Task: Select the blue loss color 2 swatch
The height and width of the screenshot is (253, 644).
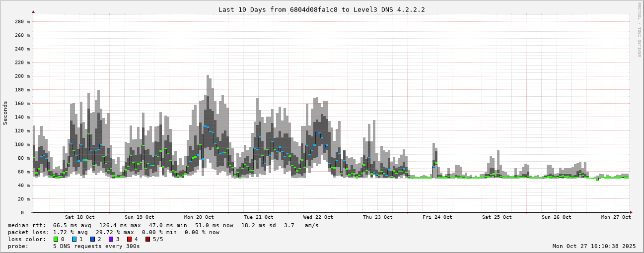Action: (92, 239)
